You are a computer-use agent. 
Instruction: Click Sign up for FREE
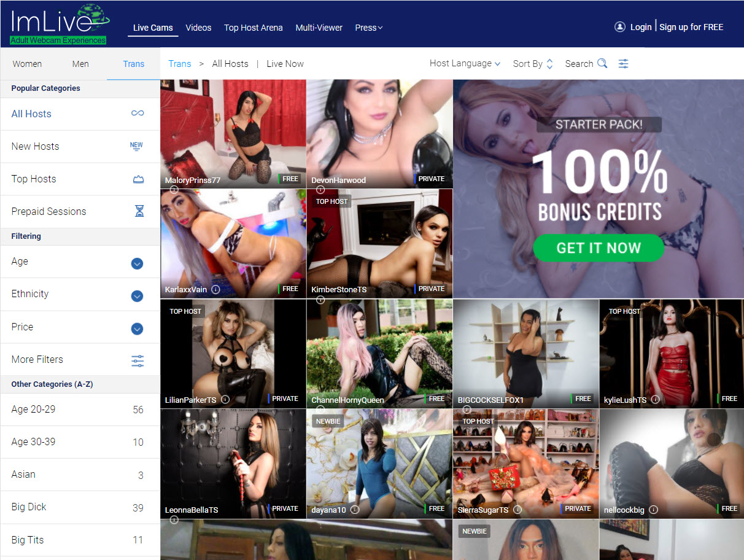pos(691,27)
